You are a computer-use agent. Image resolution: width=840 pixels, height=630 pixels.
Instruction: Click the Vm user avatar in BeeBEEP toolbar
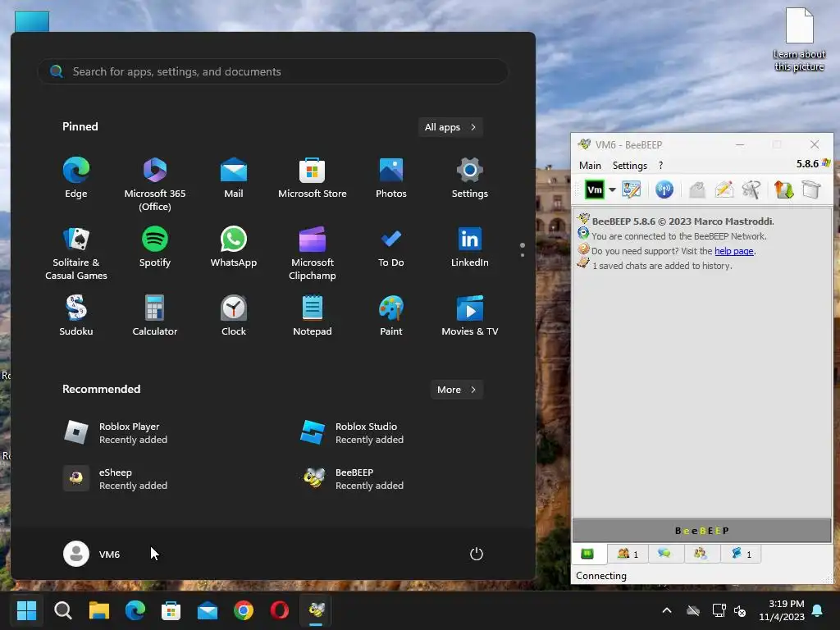(595, 189)
